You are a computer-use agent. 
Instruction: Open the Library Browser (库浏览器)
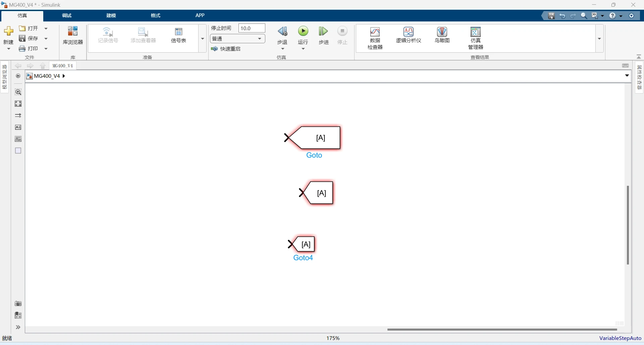point(73,36)
